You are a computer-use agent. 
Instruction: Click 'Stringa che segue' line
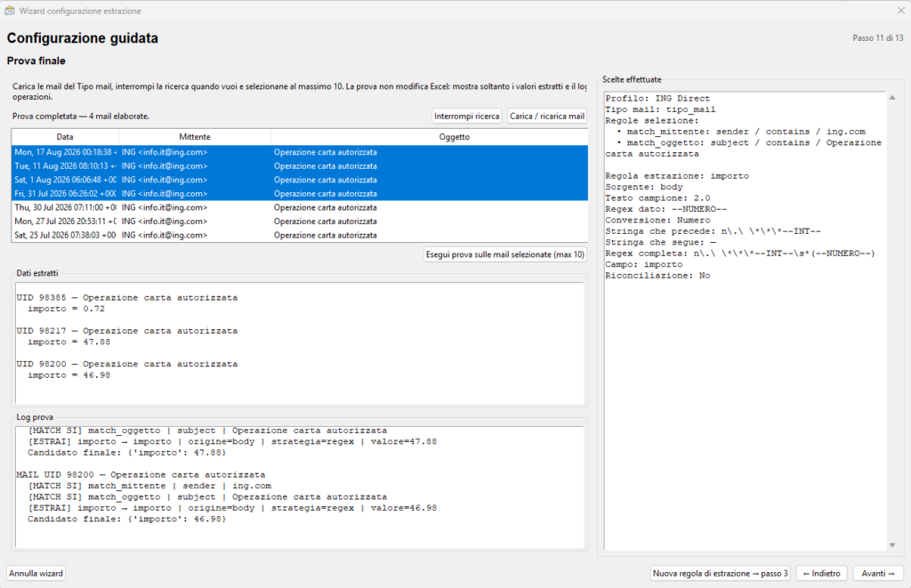click(661, 242)
